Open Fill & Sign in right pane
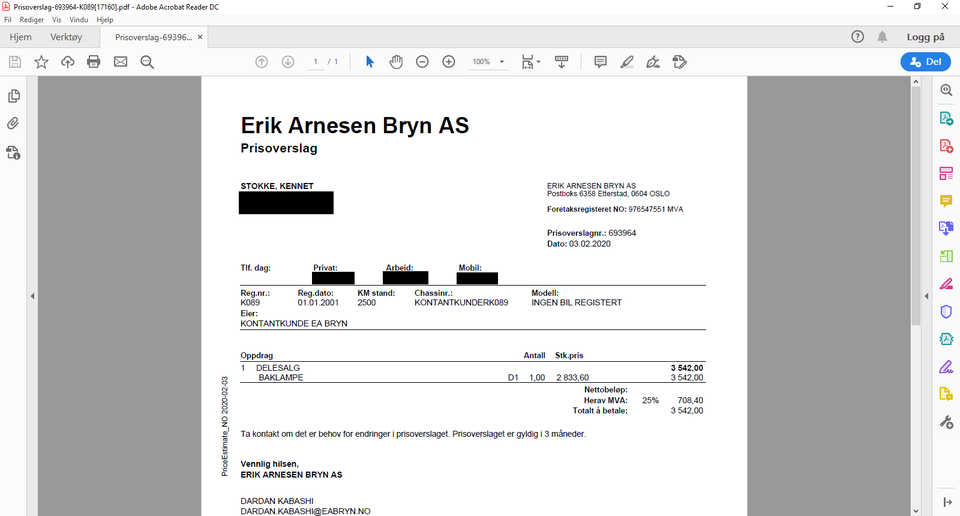 click(x=947, y=367)
